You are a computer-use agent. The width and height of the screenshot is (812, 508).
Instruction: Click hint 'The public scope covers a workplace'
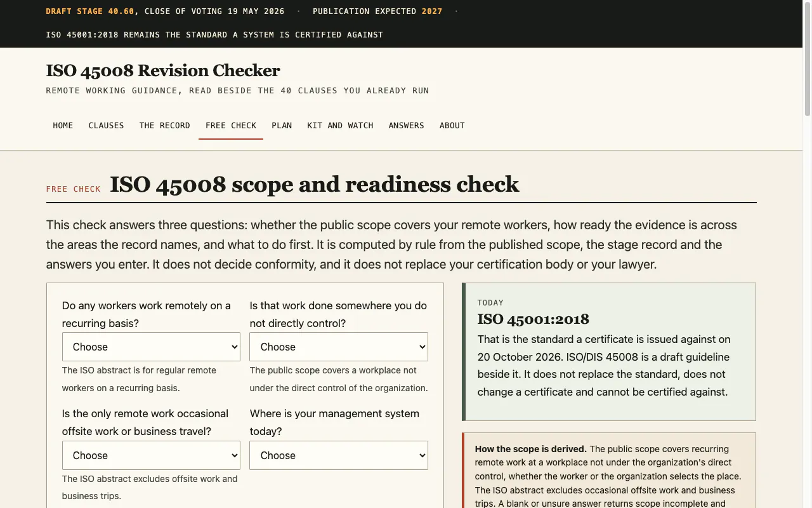(x=339, y=379)
